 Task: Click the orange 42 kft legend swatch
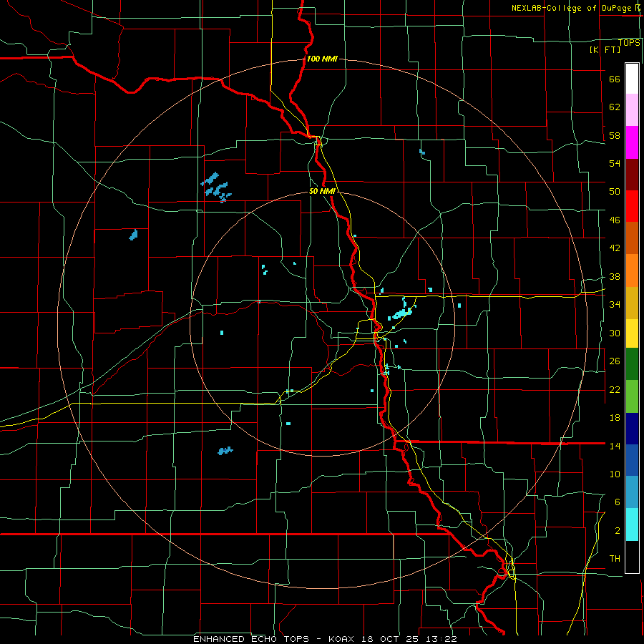tap(632, 270)
